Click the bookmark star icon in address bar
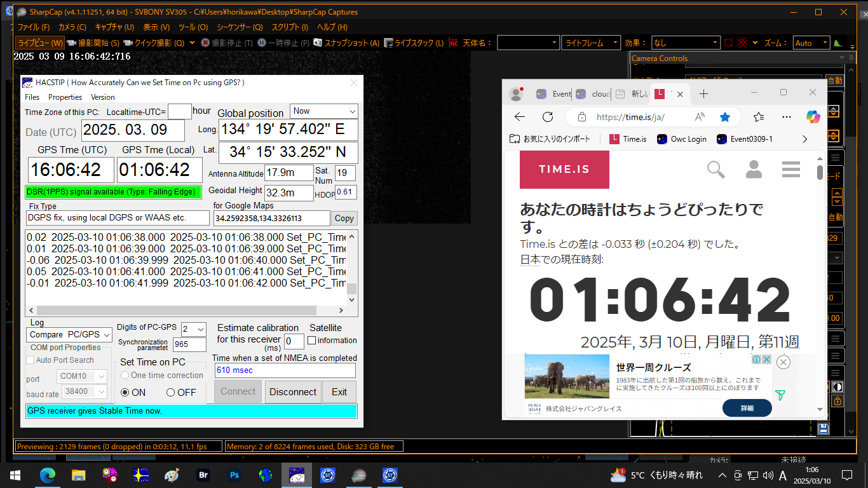Screen dimensions: 868x488 724,117
